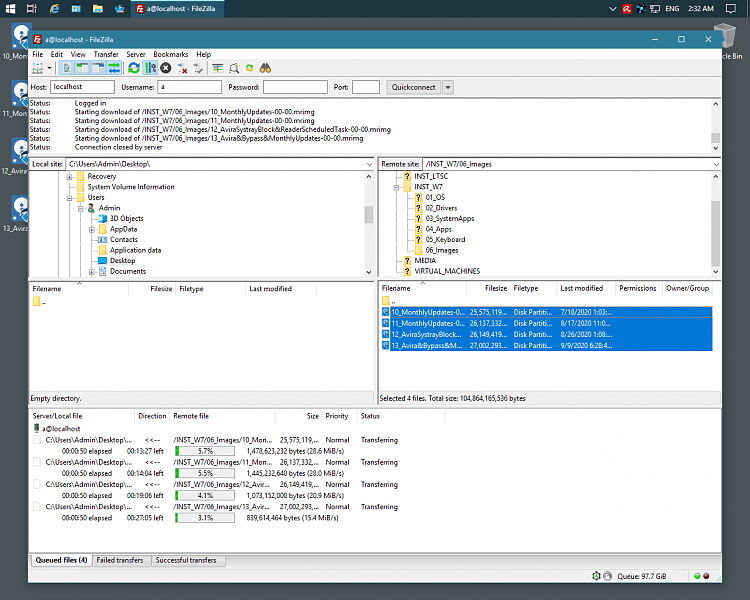Refresh the file and folder lists
Viewport: 750px width, 600px height.
[134, 68]
